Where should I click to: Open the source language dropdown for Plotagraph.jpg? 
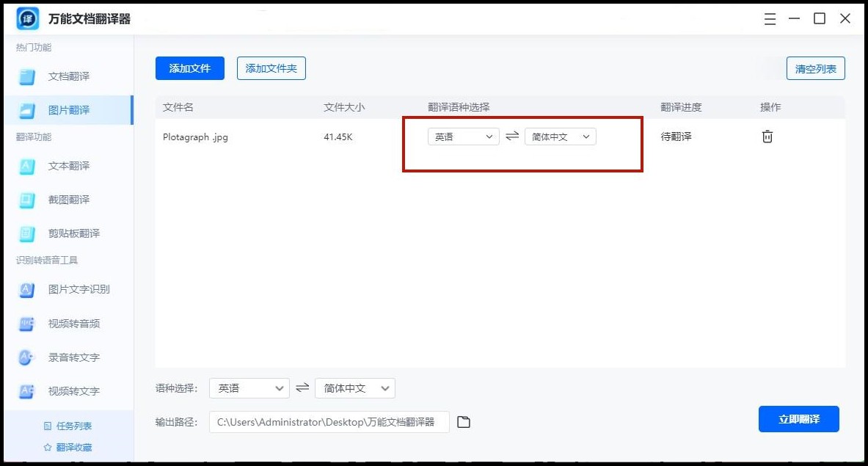click(x=463, y=136)
